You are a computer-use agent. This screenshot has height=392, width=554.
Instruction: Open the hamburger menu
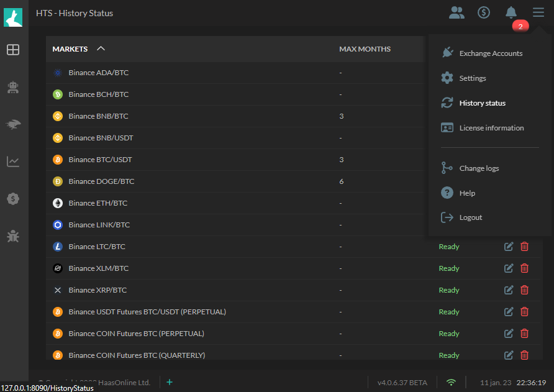[538, 12]
